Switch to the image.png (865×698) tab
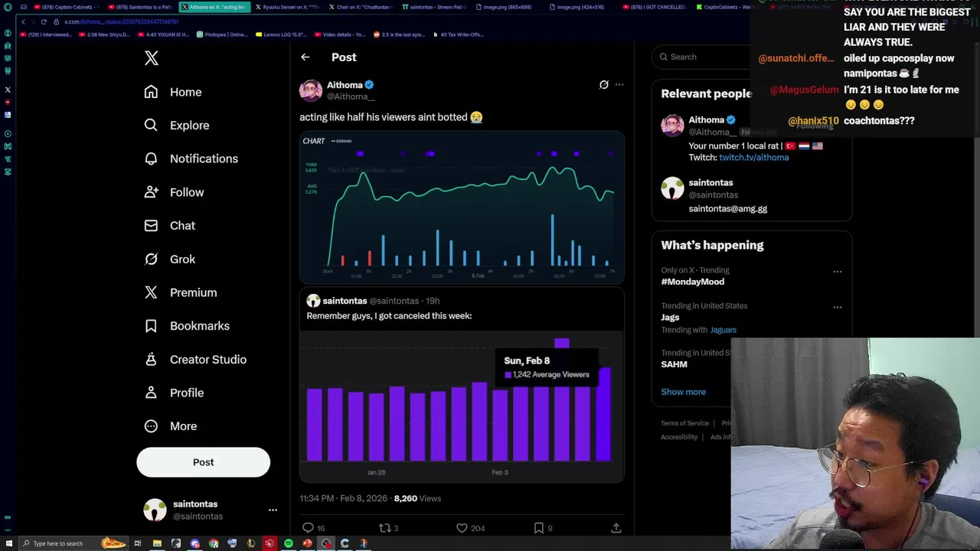 [x=508, y=7]
